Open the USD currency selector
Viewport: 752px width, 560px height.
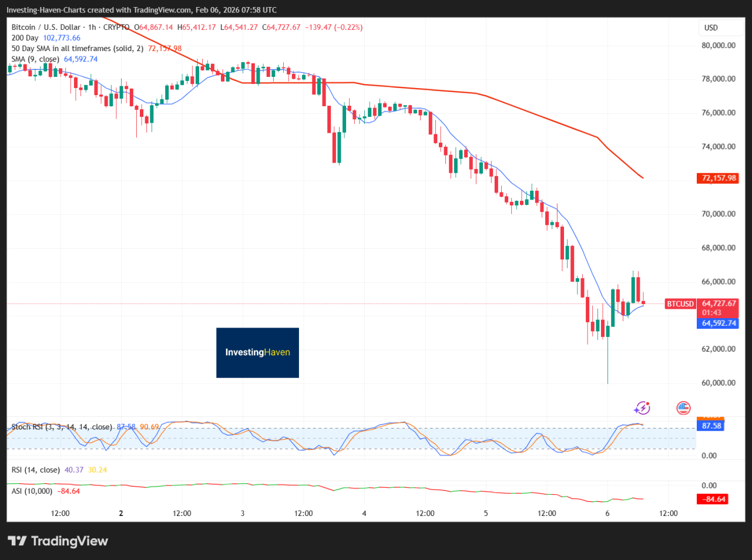(x=711, y=28)
